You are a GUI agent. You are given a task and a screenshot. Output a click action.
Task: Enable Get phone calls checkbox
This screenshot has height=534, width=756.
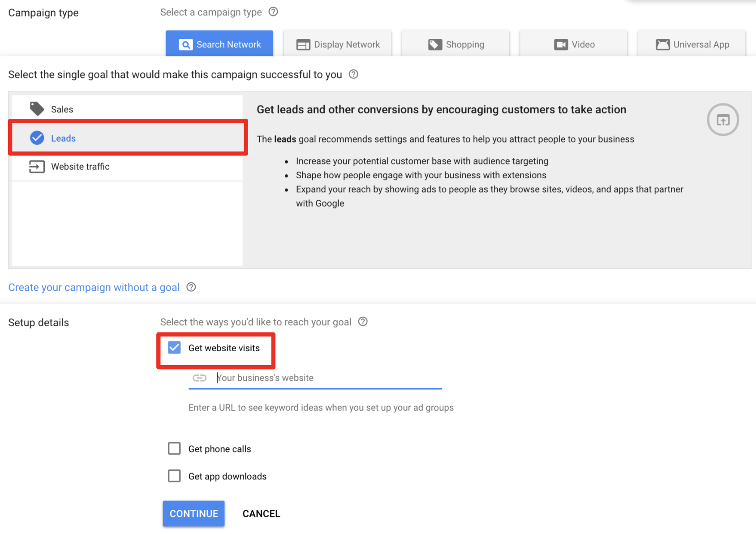point(174,448)
